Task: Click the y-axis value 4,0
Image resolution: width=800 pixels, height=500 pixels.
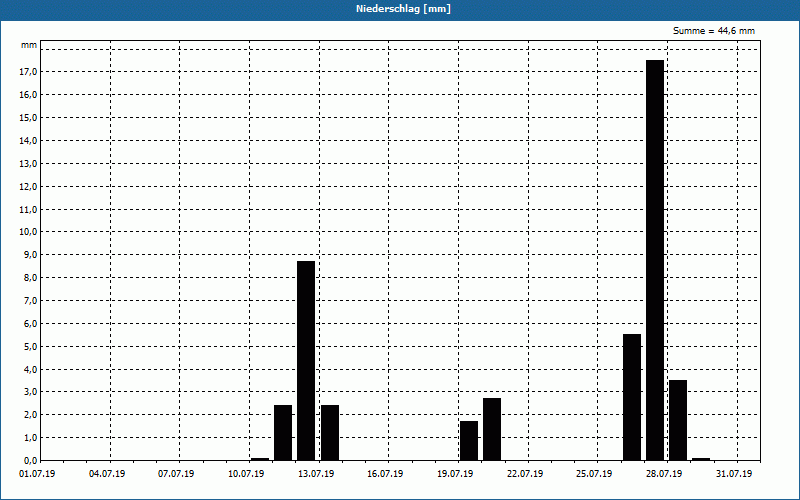Action: (30, 369)
